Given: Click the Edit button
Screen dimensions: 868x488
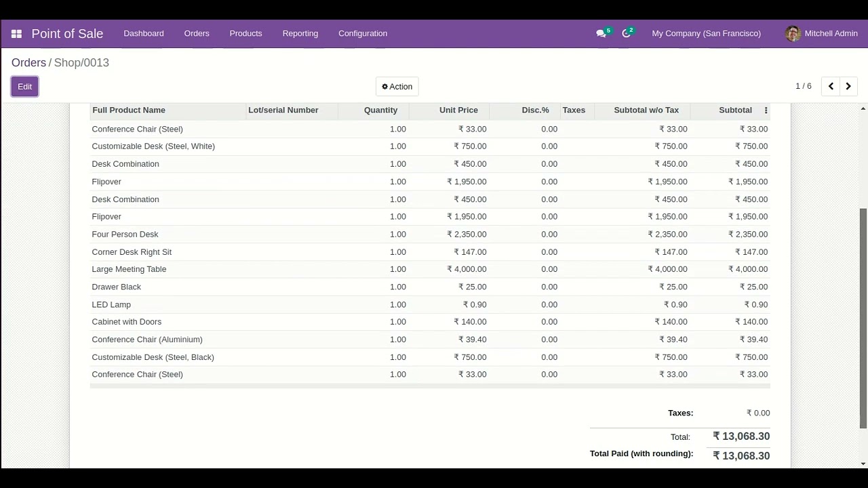Looking at the screenshot, I should click(x=24, y=86).
